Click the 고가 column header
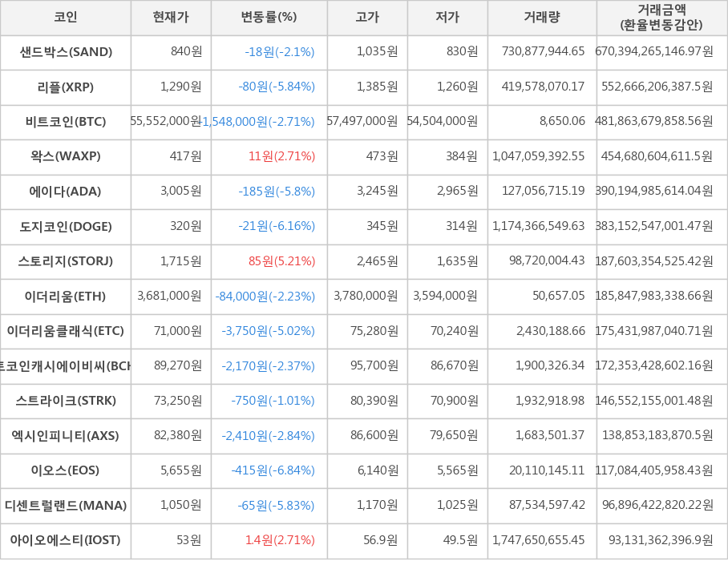728x561 pixels. pos(367,18)
